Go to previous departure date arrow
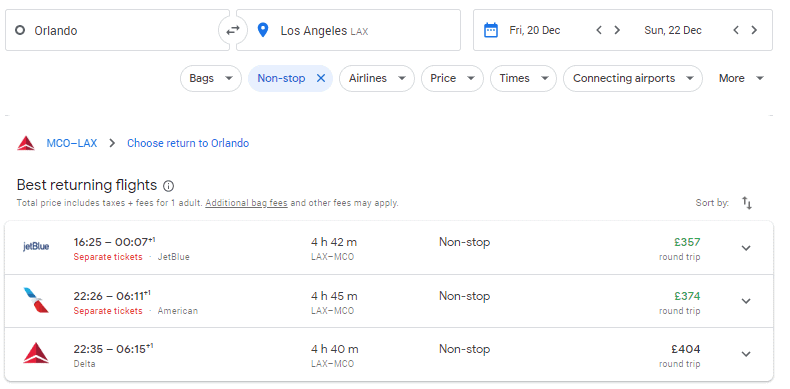Viewport: 790px width, 389px height. 599,30
